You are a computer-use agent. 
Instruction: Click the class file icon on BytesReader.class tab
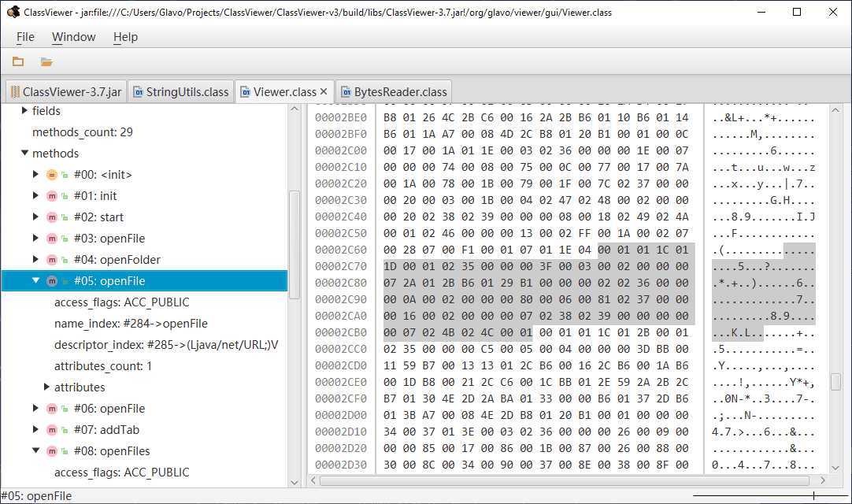(346, 92)
